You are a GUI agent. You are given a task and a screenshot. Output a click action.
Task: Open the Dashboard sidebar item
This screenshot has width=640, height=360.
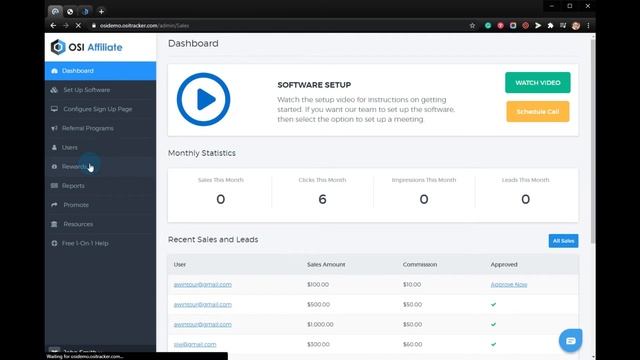(x=100, y=71)
